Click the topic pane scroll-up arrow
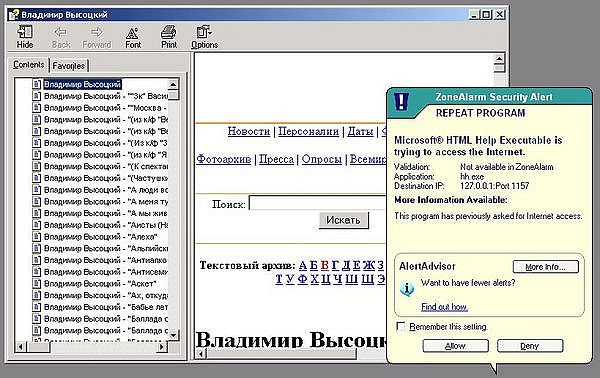Image resolution: width=600 pixels, height=378 pixels. click(x=499, y=58)
